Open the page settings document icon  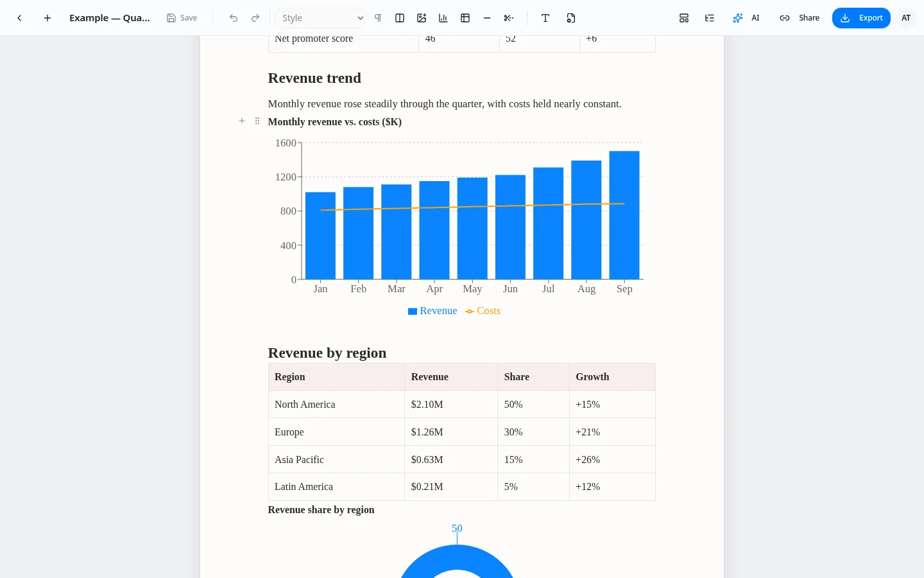click(x=571, y=18)
